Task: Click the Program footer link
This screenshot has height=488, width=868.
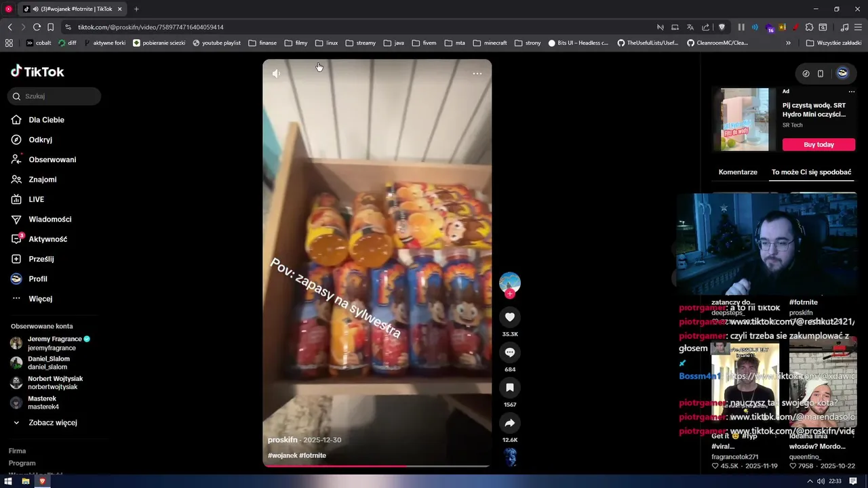Action: pyautogui.click(x=22, y=463)
